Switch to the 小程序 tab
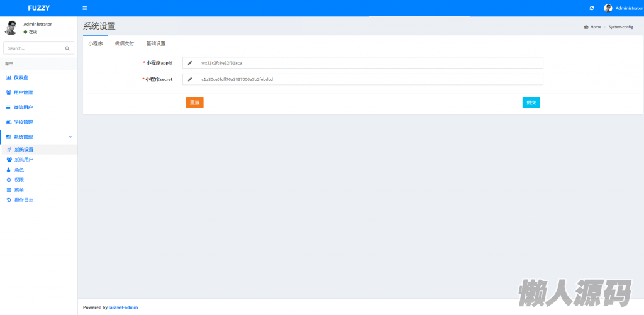Viewport: 644px width, 315px height. point(96,43)
